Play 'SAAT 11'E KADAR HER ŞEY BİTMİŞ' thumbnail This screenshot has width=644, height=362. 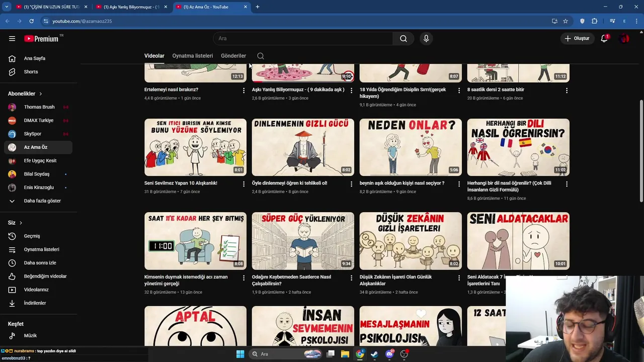coord(195,241)
